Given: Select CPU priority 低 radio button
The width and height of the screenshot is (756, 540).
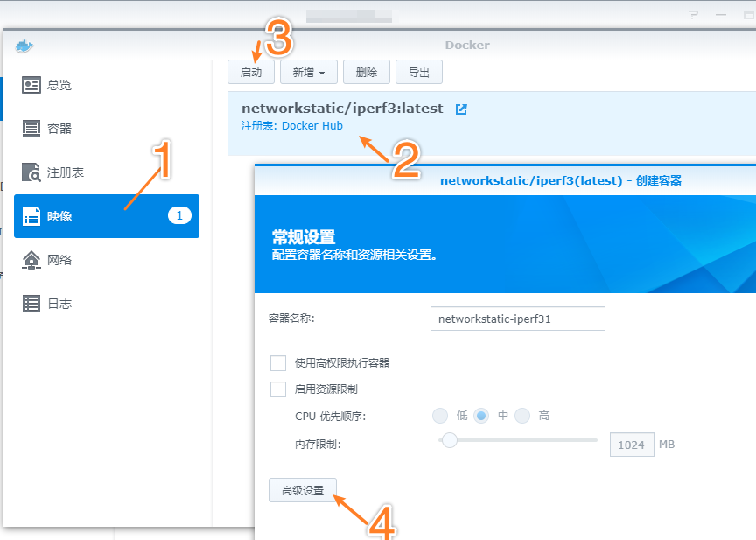Looking at the screenshot, I should click(x=440, y=416).
